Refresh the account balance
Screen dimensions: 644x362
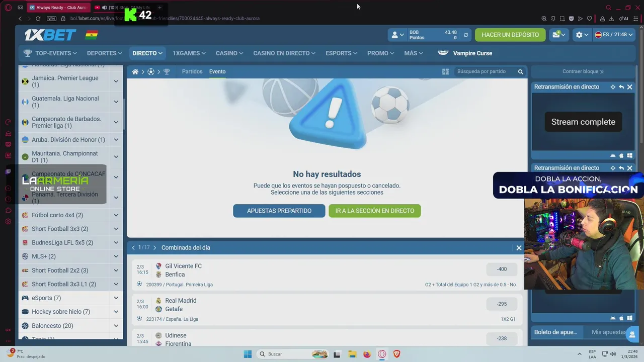[466, 35]
